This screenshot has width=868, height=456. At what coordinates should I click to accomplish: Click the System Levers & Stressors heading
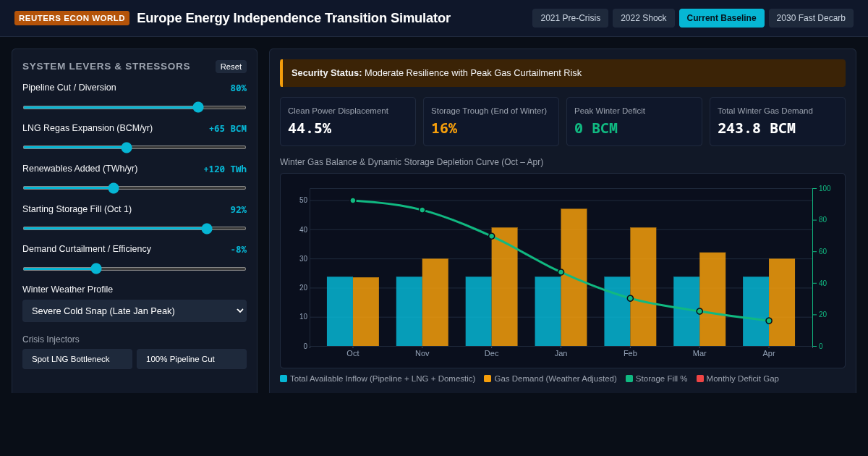[106, 66]
